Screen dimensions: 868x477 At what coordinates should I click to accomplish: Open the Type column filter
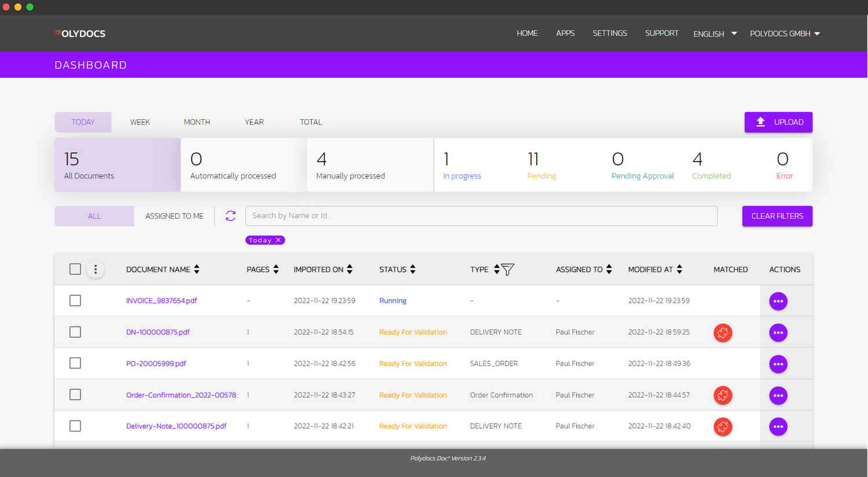coord(507,269)
